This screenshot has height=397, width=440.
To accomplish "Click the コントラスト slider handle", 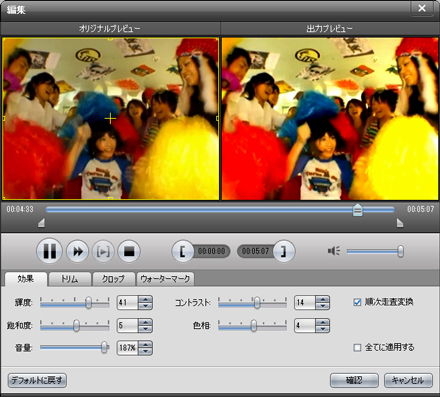I will 257,303.
